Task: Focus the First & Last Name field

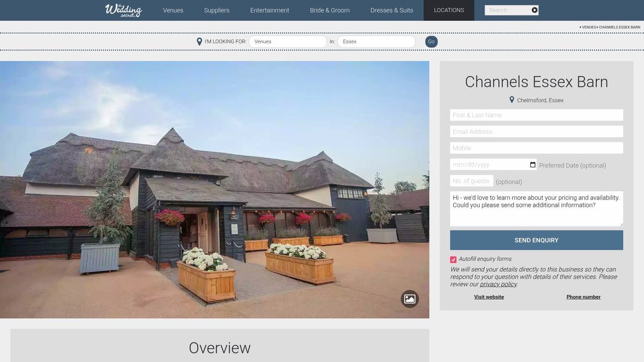Action: coord(537,115)
